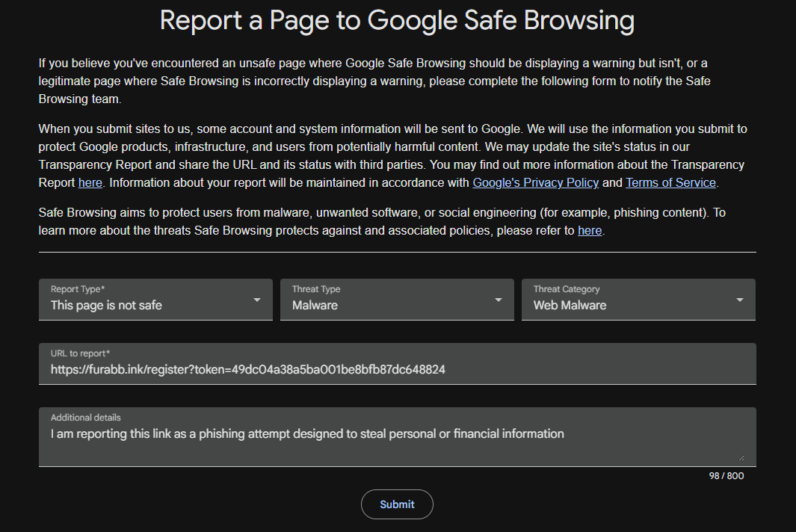This screenshot has height=532, width=796.
Task: Open the Terms of Service link
Action: 670,183
